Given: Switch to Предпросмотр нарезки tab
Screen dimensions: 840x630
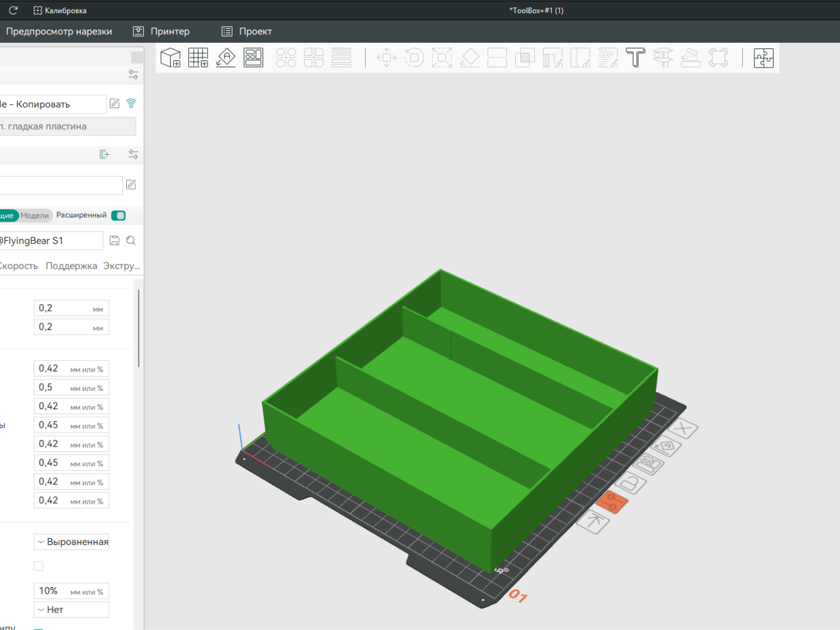Looking at the screenshot, I should (x=59, y=31).
